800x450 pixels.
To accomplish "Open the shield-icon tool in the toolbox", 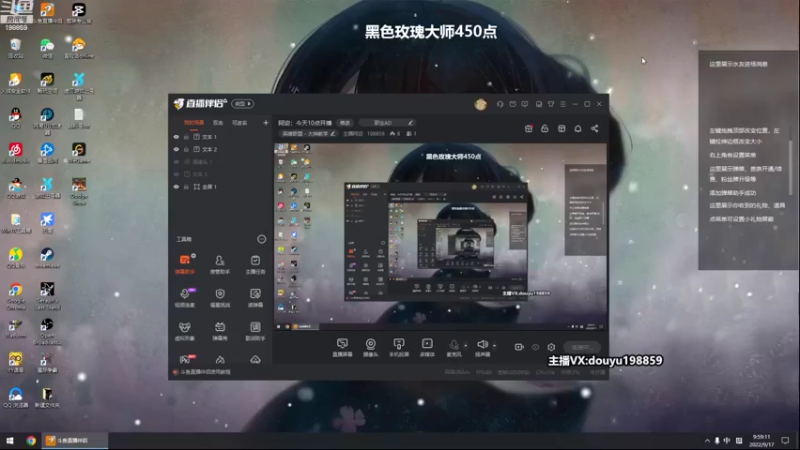I will 220,297.
